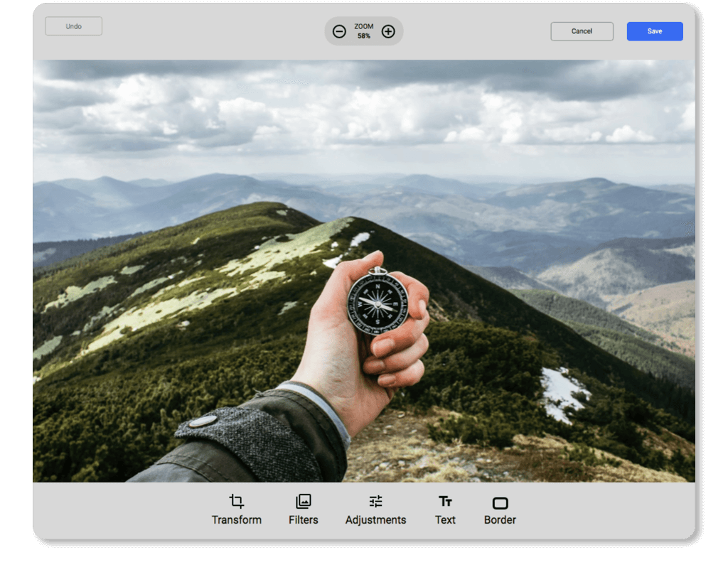Select the Text tool Tt icon
Image resolution: width=728 pixels, height=572 pixels.
(445, 502)
